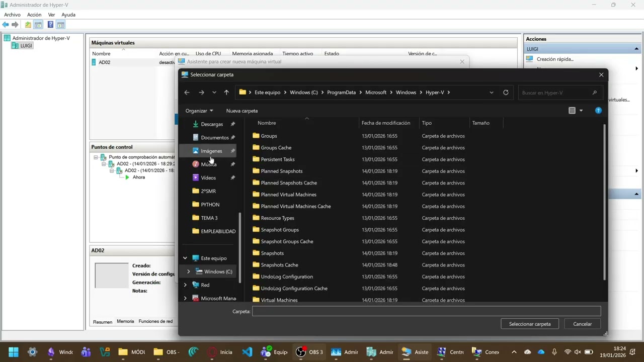Image resolution: width=644 pixels, height=362 pixels.
Task: Go forward in the folder dialog navigation
Action: pos(201,93)
